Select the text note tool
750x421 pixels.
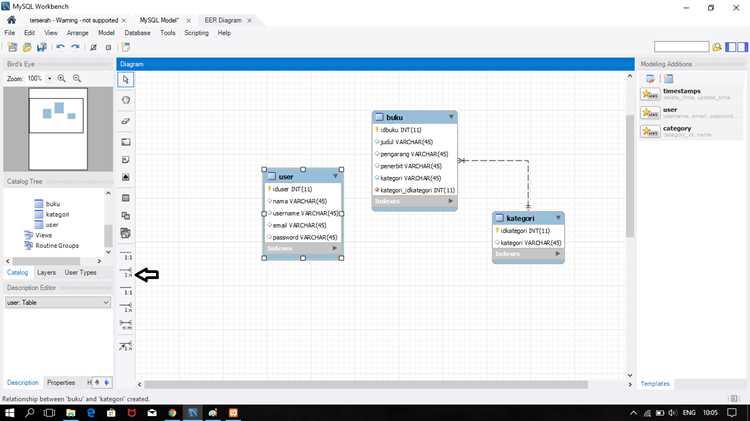126,160
